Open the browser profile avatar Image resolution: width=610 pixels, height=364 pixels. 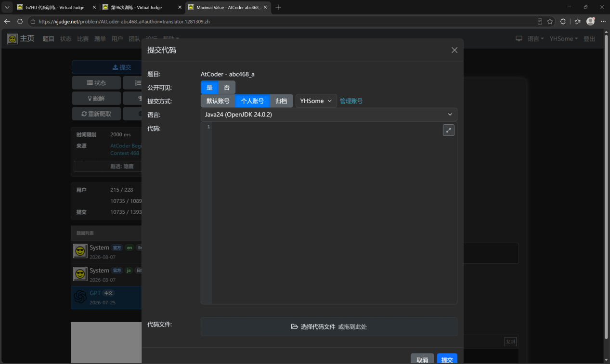(x=590, y=21)
